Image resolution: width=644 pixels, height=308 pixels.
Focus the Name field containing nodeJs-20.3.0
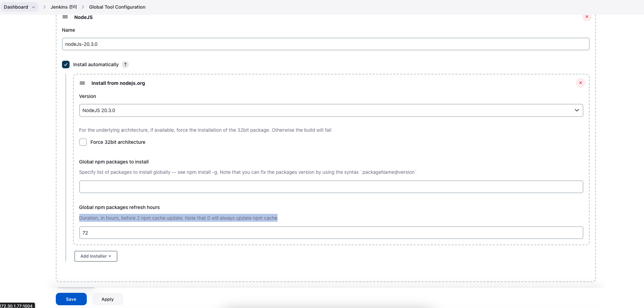325,44
